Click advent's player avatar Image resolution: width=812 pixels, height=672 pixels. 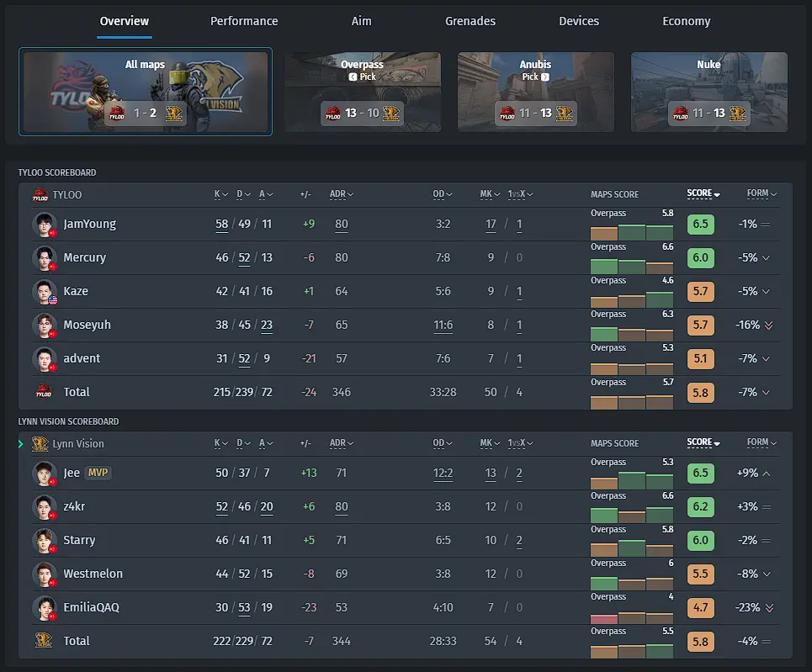(45, 359)
